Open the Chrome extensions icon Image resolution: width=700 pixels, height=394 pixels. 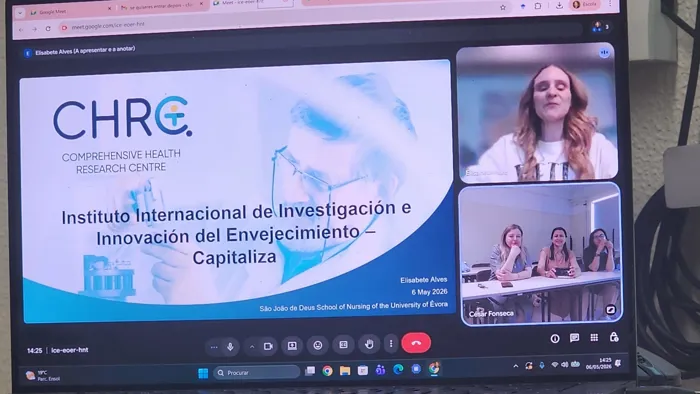pyautogui.click(x=538, y=6)
